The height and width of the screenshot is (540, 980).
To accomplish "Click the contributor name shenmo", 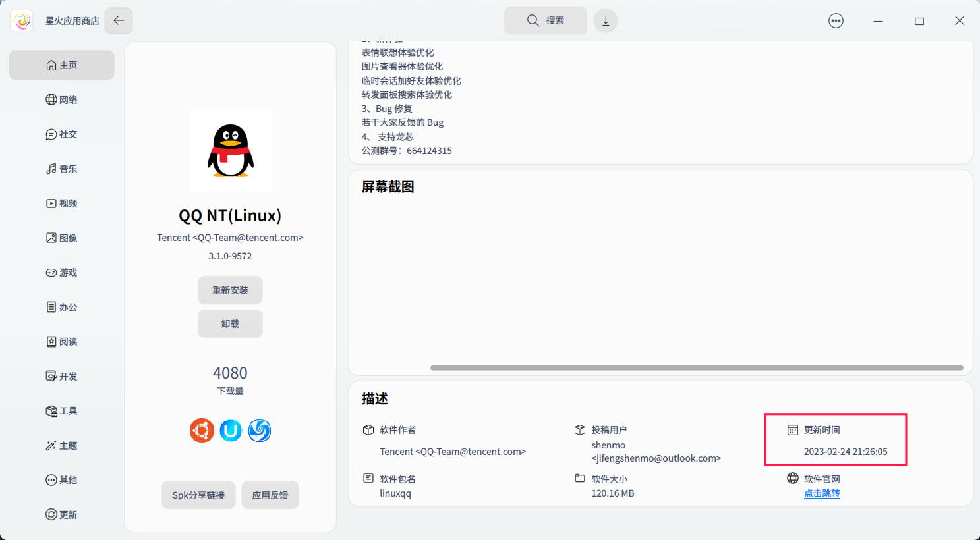I will (x=608, y=445).
